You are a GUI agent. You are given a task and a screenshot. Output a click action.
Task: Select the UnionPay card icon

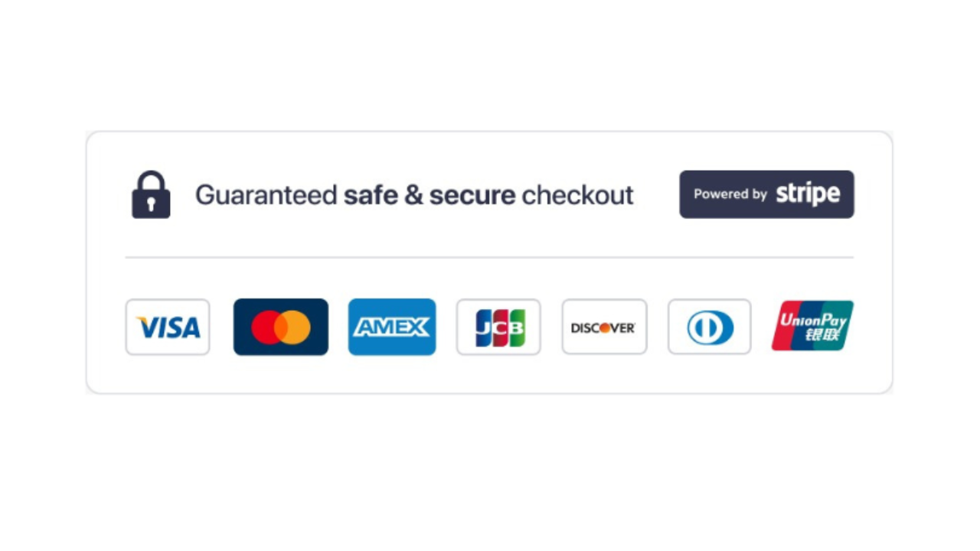(812, 326)
